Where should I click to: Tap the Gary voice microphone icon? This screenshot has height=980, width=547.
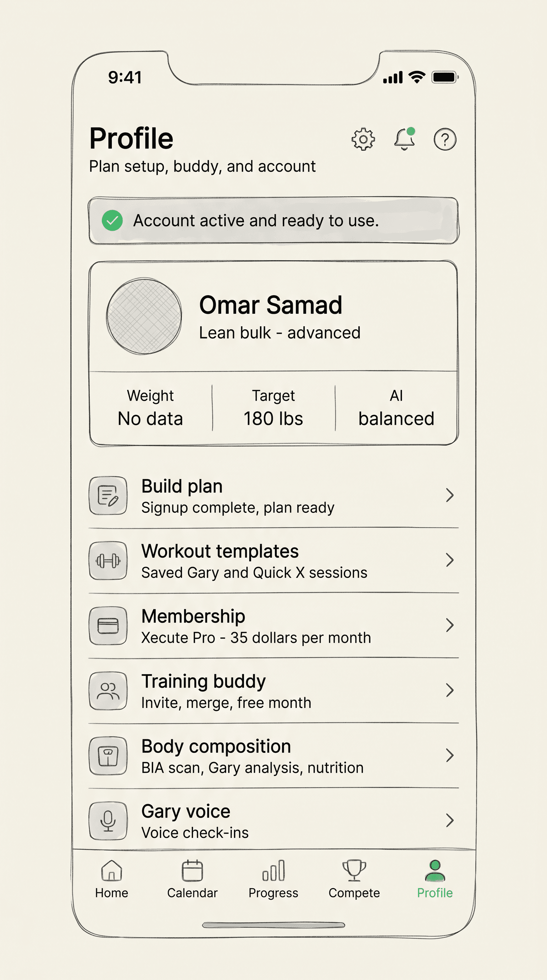(108, 820)
